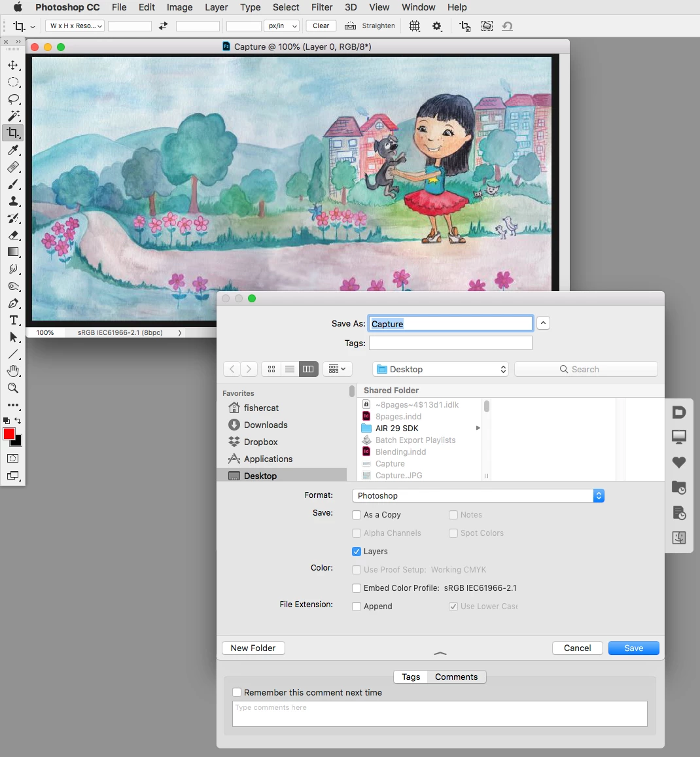Screen dimensions: 700x757
Task: Select the Pen tool
Action: 12,303
